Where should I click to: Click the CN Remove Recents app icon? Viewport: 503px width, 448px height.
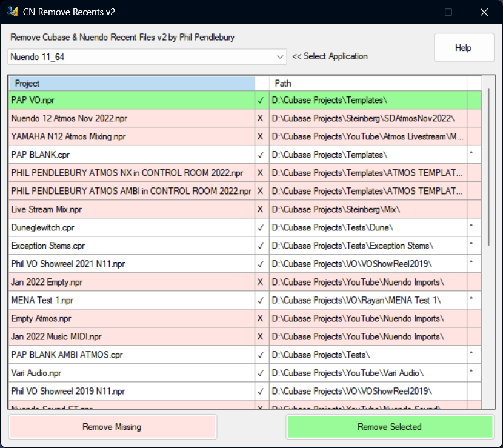point(12,12)
